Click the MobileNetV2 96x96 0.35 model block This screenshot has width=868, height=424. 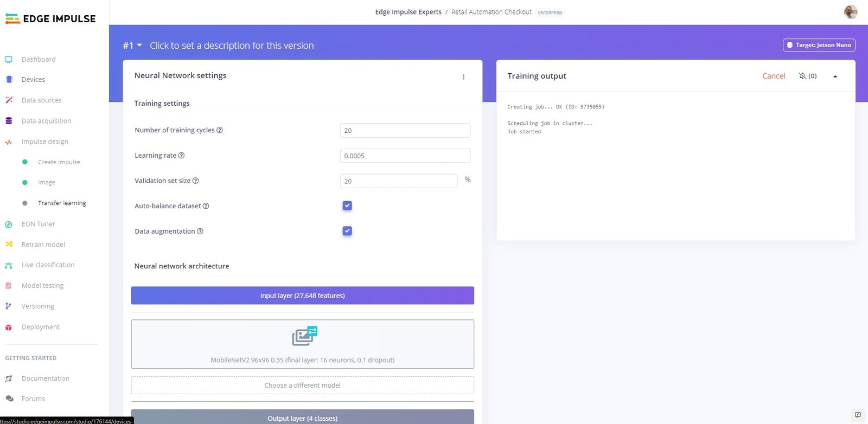(302, 344)
